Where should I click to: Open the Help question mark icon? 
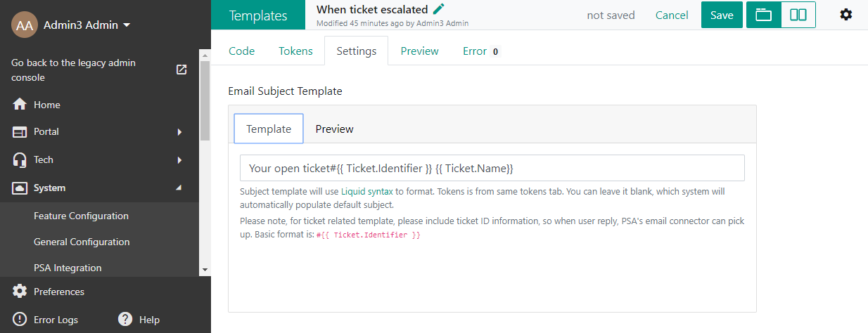coord(126,319)
